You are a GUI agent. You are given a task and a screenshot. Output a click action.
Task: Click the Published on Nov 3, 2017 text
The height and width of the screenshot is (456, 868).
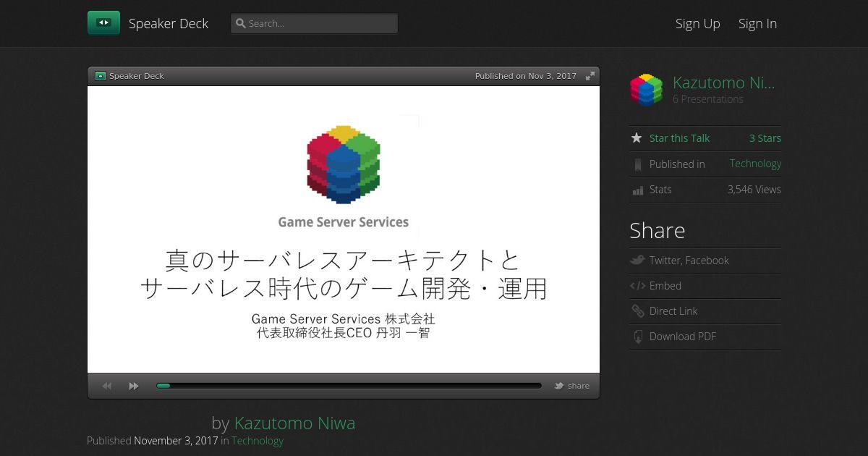point(526,76)
